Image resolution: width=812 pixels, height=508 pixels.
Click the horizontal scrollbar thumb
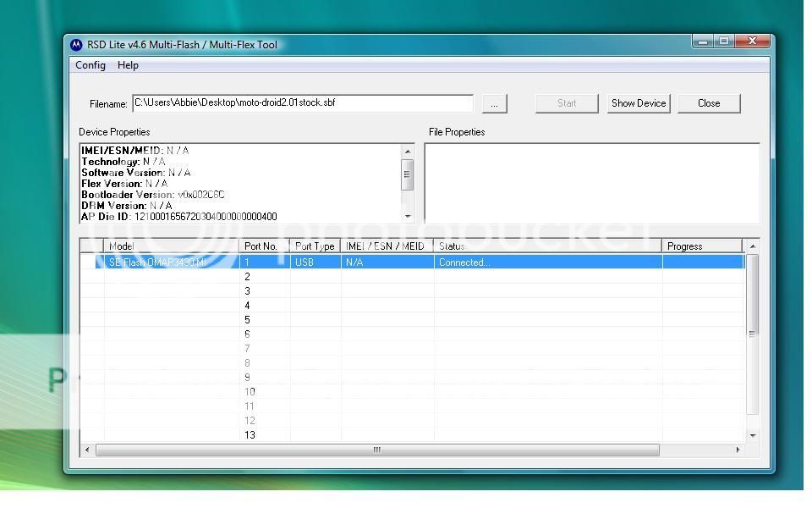tap(377, 450)
